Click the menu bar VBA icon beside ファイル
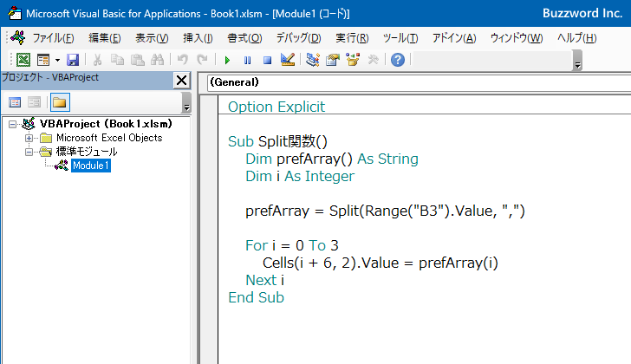Image resolution: width=631 pixels, height=364 pixels. (x=17, y=38)
